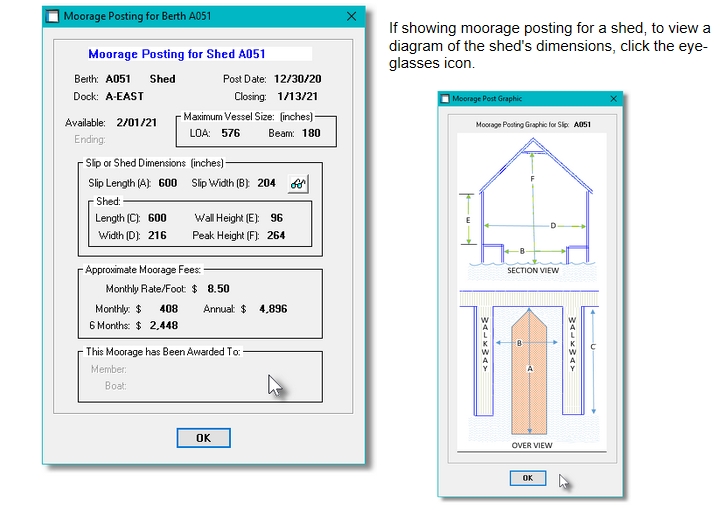
Task: Click the Dock value A-EAST
Action: coord(124,97)
